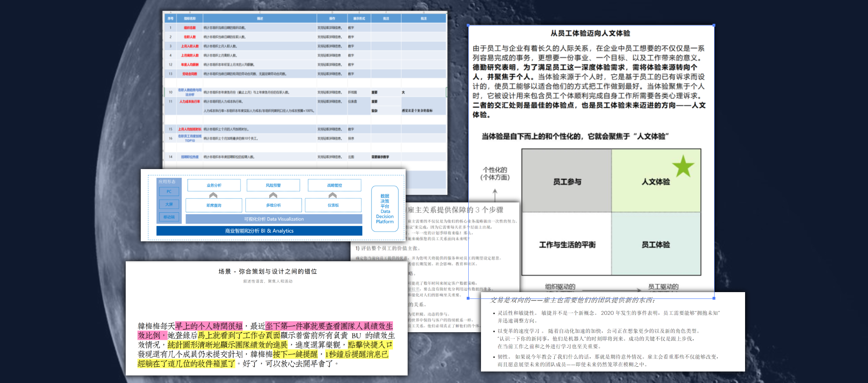Image resolution: width=868 pixels, height=383 pixels.
Task: Click the 组织驱动的 axis label
Action: 560,287
